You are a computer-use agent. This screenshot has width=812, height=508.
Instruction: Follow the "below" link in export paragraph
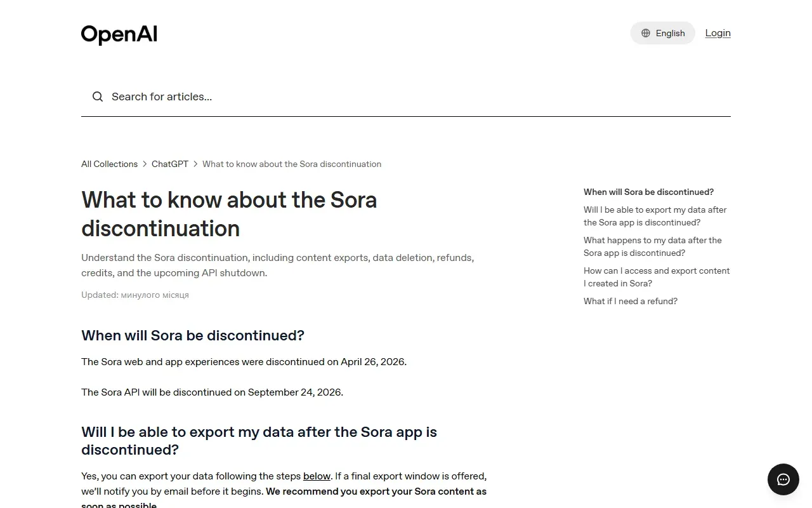pyautogui.click(x=317, y=476)
